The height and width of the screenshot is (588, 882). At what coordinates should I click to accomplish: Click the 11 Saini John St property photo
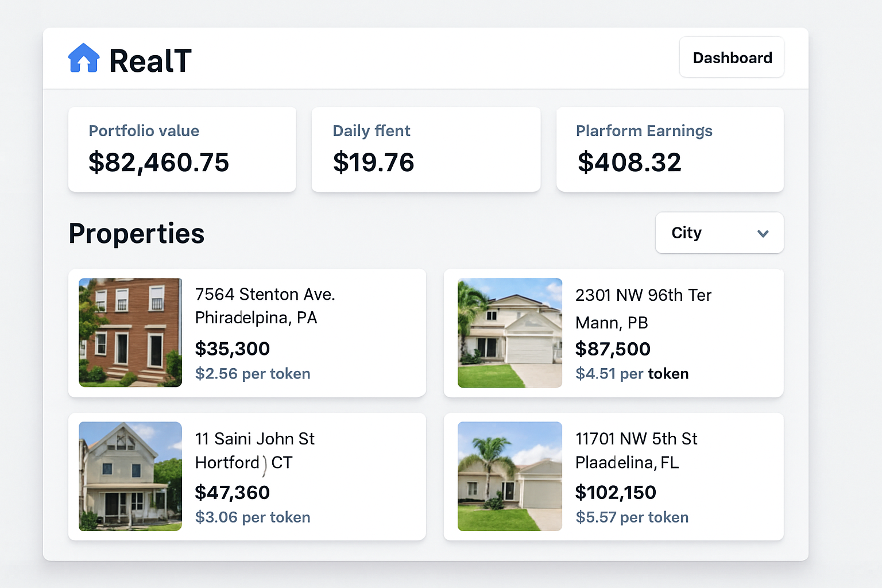point(130,476)
